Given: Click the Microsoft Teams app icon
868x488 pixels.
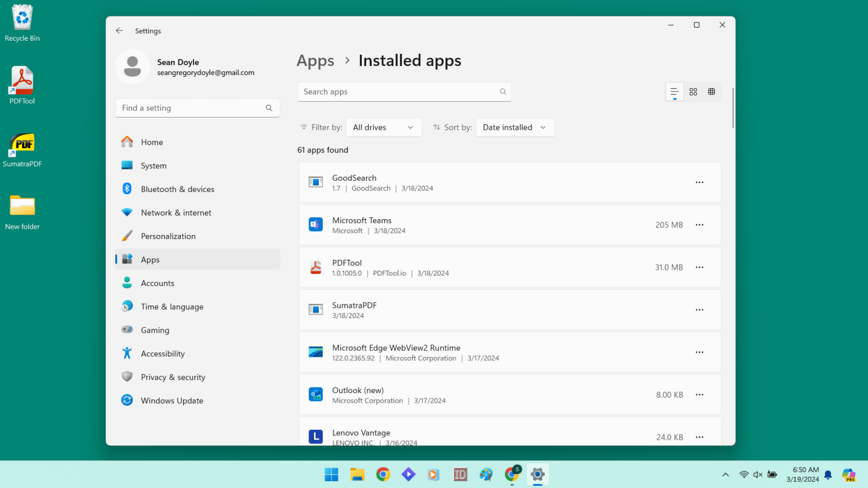Looking at the screenshot, I should point(316,225).
